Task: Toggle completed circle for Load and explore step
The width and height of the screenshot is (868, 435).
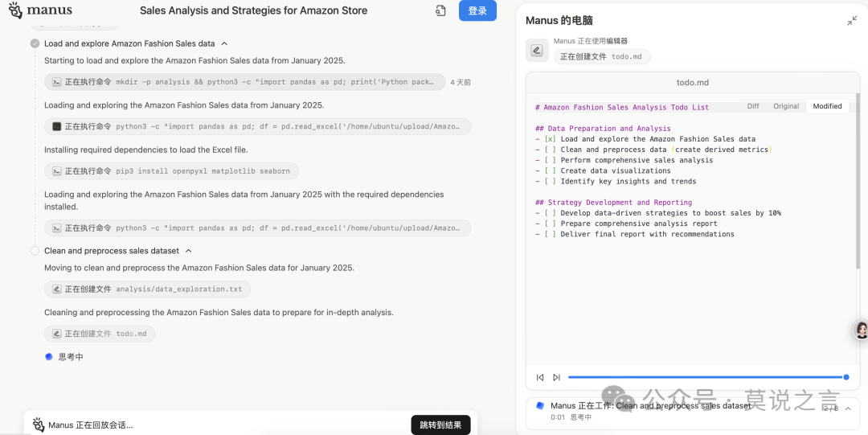Action: (x=35, y=43)
